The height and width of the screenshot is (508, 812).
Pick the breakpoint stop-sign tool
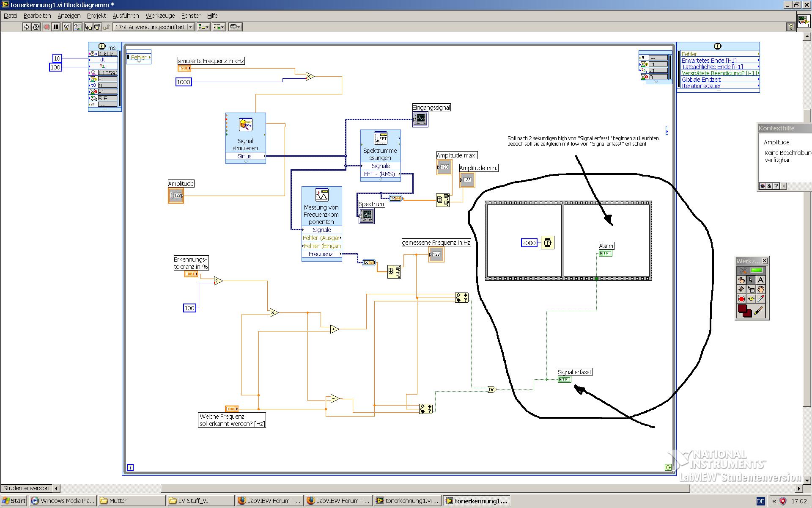tap(741, 299)
